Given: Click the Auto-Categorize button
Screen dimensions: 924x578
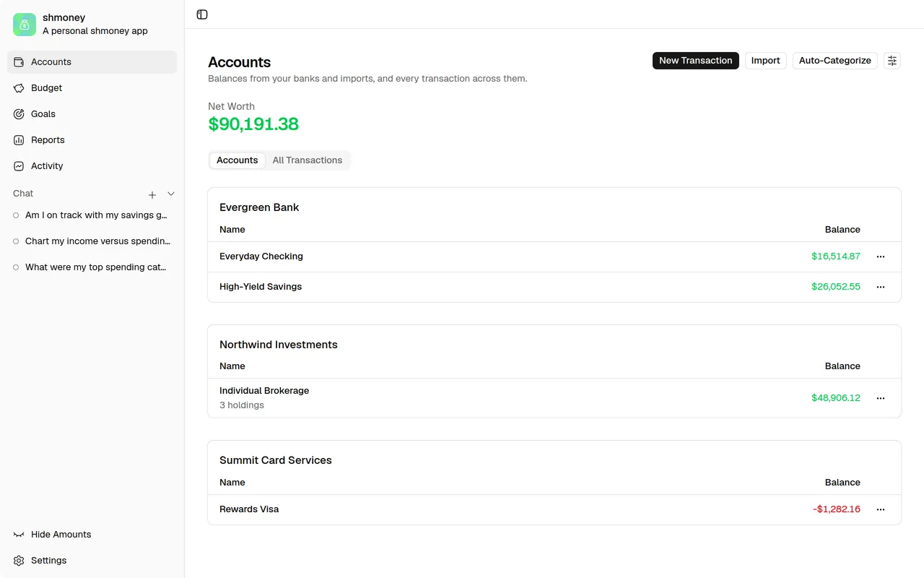Looking at the screenshot, I should pyautogui.click(x=835, y=61).
